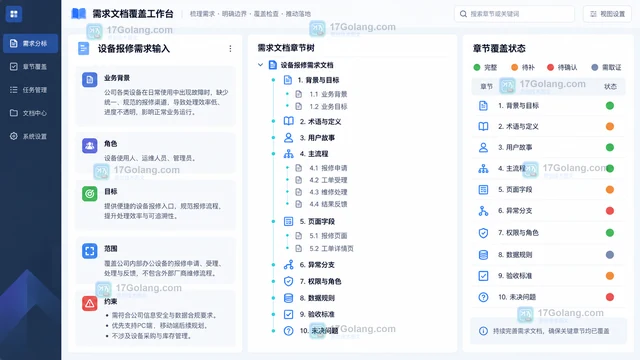640x360 pixels.
Task: Click the blue-gray 需取证 legend dot
Action: [595, 67]
